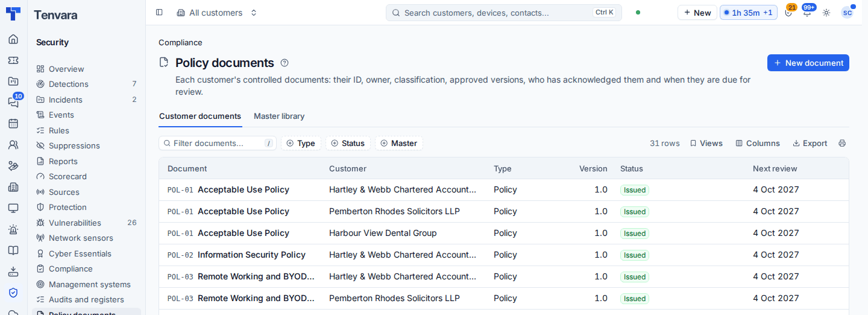Click the Tenvara logo icon

[13, 14]
